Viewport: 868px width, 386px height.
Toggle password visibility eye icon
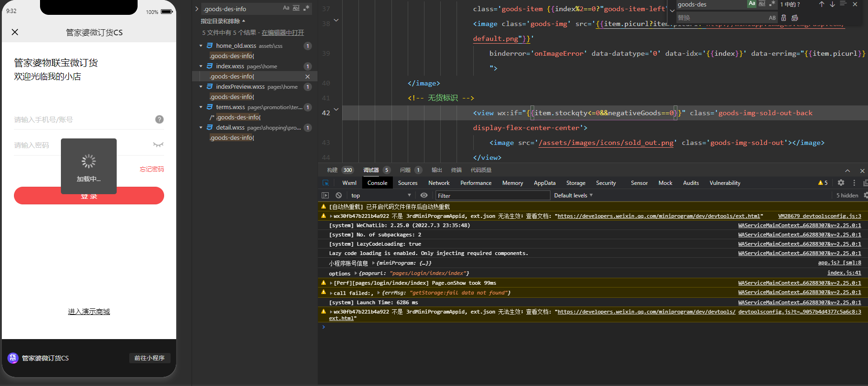158,145
